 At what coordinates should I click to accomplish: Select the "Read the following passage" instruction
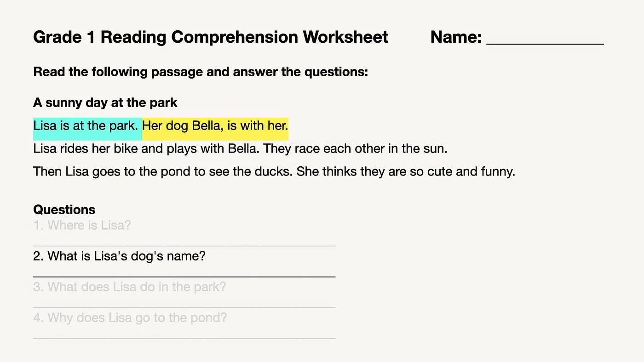[x=201, y=72]
